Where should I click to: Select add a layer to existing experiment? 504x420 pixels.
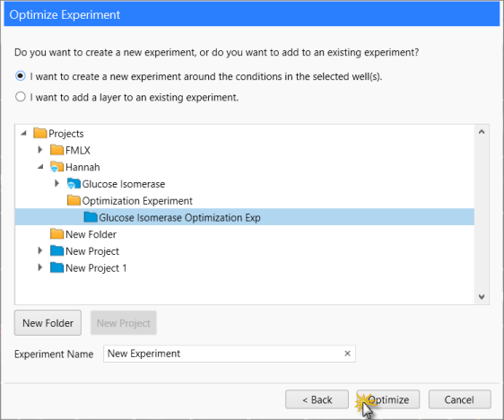pos(21,97)
